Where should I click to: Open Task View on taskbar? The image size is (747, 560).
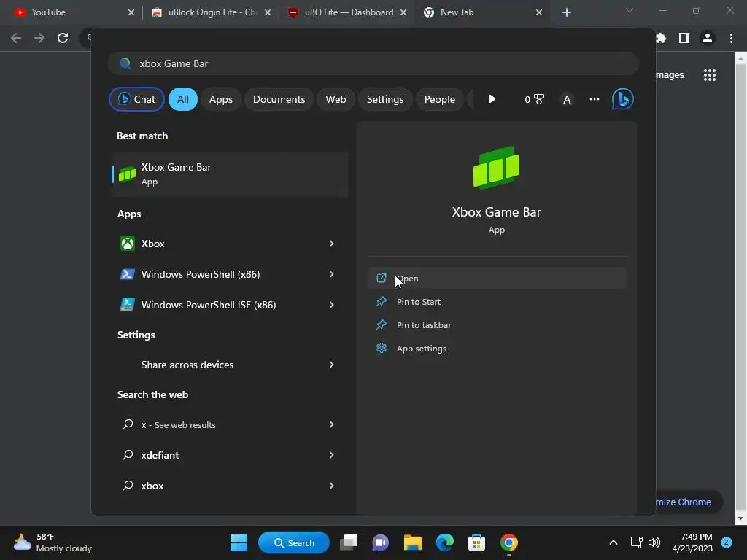coord(349,542)
